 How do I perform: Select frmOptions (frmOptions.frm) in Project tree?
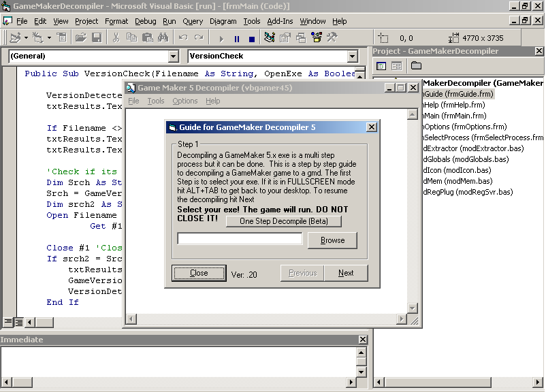pyautogui.click(x=465, y=127)
